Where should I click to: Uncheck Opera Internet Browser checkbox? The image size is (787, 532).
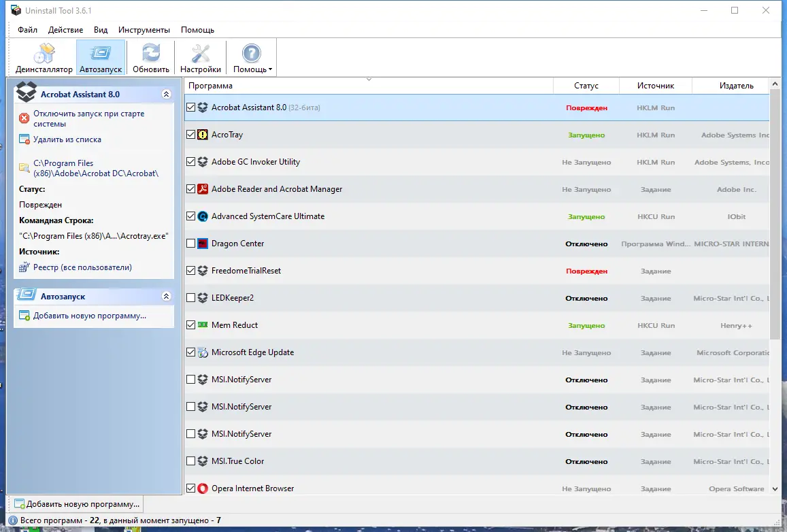coord(190,488)
